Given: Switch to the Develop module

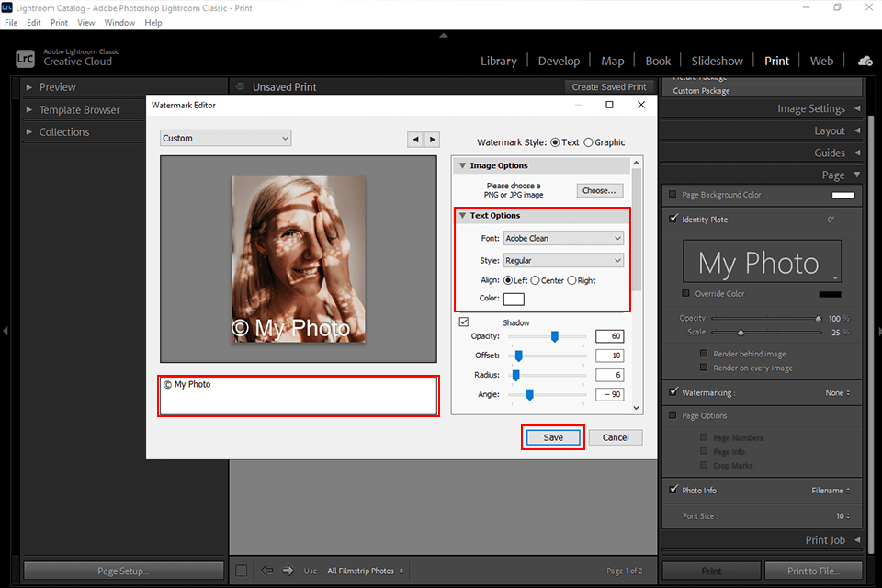Looking at the screenshot, I should click(559, 61).
